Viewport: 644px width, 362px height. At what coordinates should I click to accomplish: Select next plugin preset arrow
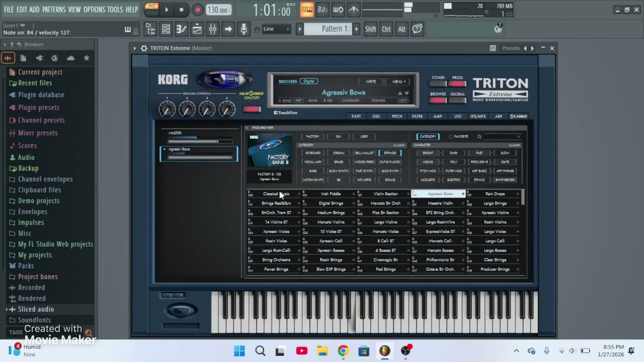click(532, 48)
